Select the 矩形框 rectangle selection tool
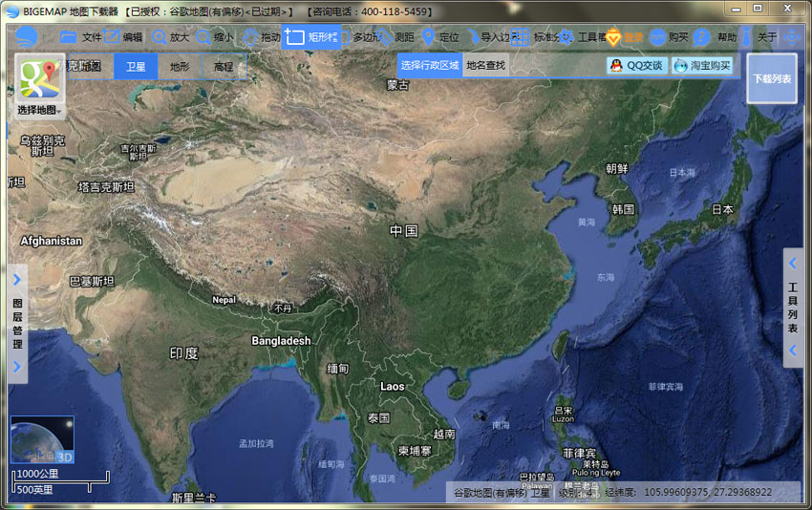 (310, 37)
